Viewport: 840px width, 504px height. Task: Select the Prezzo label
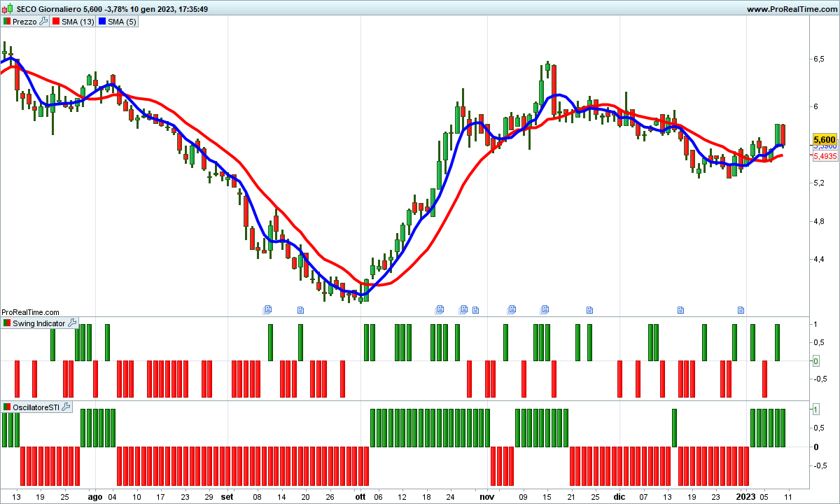pyautogui.click(x=24, y=22)
